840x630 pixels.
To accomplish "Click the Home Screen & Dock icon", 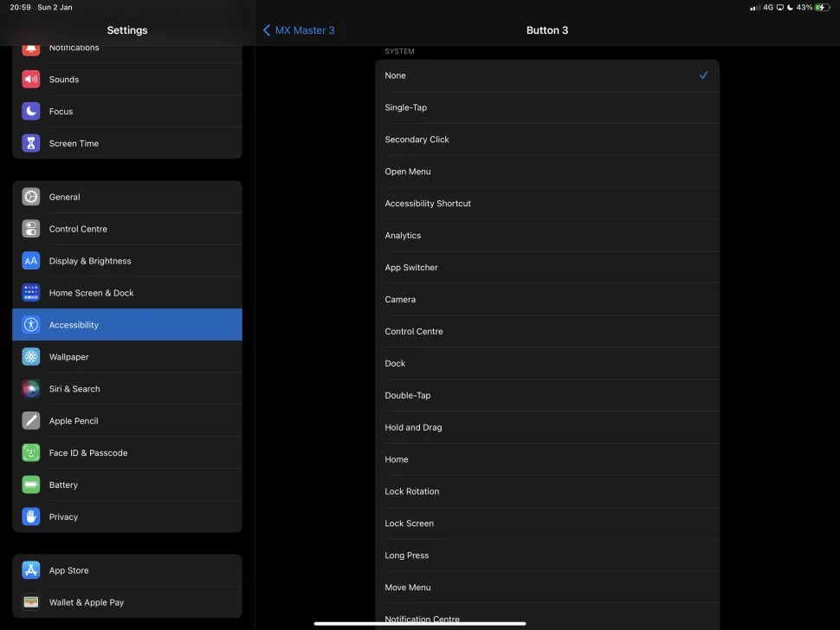I will click(30, 292).
